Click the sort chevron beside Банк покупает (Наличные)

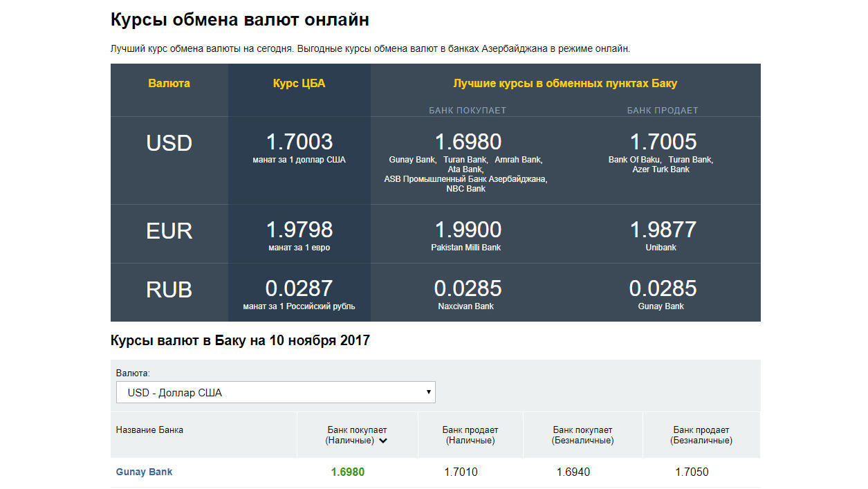click(383, 441)
